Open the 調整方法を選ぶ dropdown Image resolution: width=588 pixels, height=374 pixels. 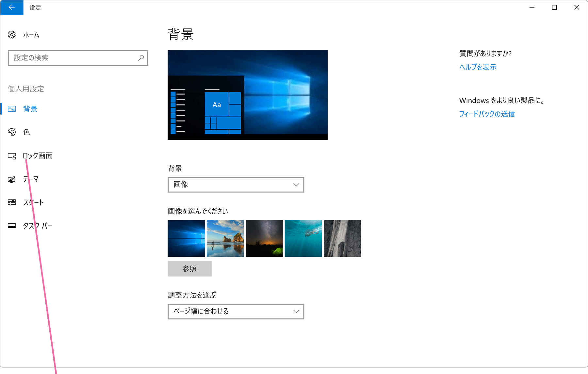236,311
